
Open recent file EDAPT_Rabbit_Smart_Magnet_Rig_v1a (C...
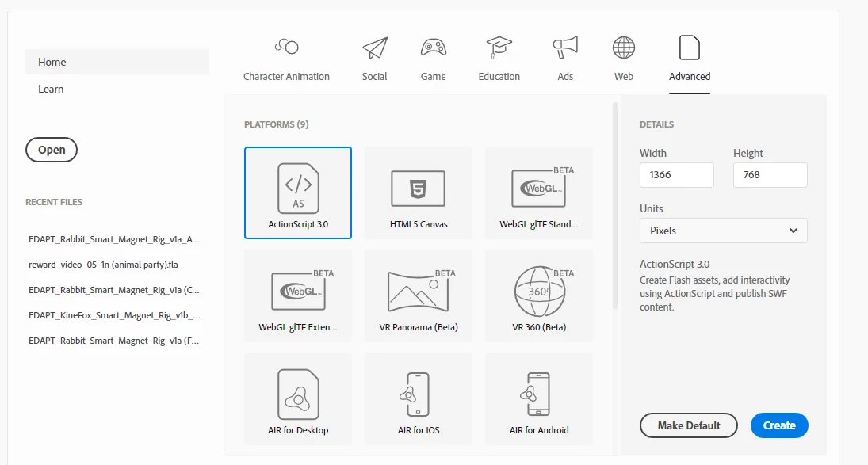click(x=114, y=290)
